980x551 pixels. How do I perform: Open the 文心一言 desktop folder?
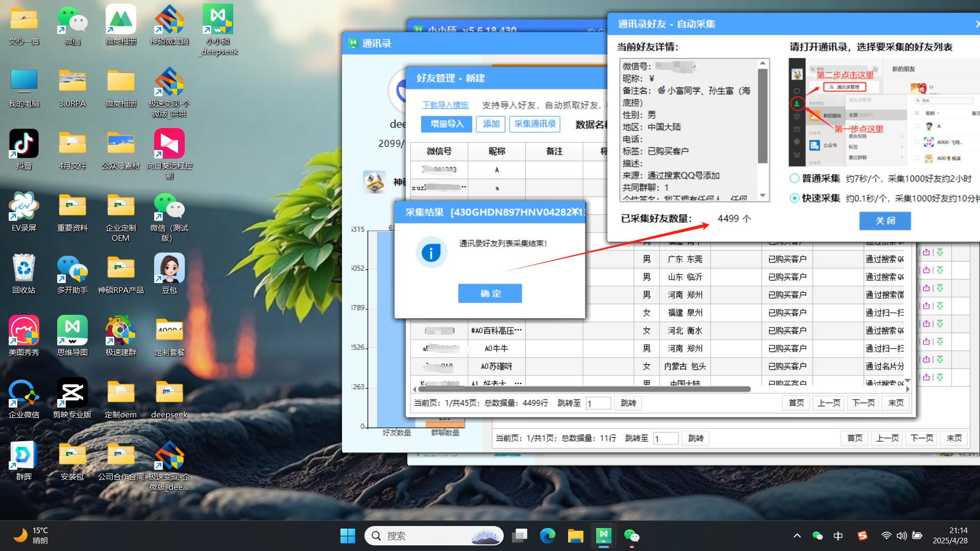coord(23,26)
